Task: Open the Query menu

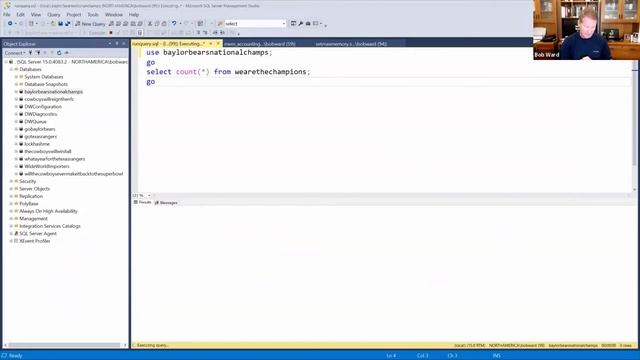Action: pyautogui.click(x=54, y=14)
